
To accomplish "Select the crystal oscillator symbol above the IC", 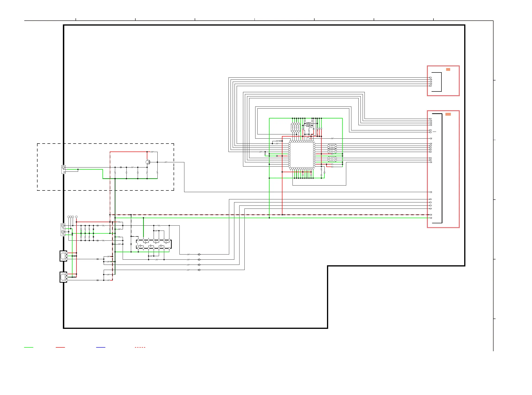I will 308,124.
